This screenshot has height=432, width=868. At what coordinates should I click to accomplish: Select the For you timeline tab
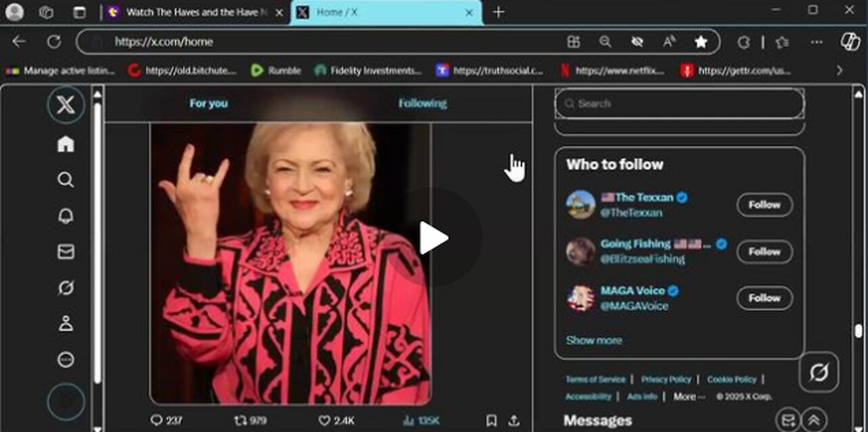[209, 103]
